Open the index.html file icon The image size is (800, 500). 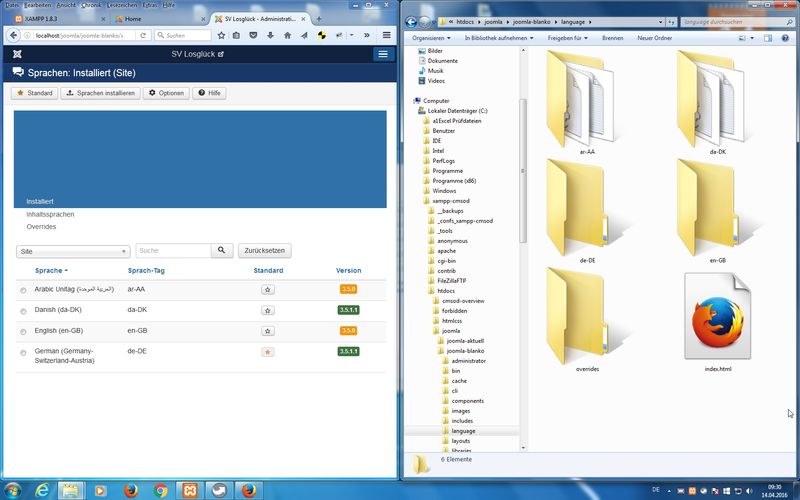coord(718,318)
